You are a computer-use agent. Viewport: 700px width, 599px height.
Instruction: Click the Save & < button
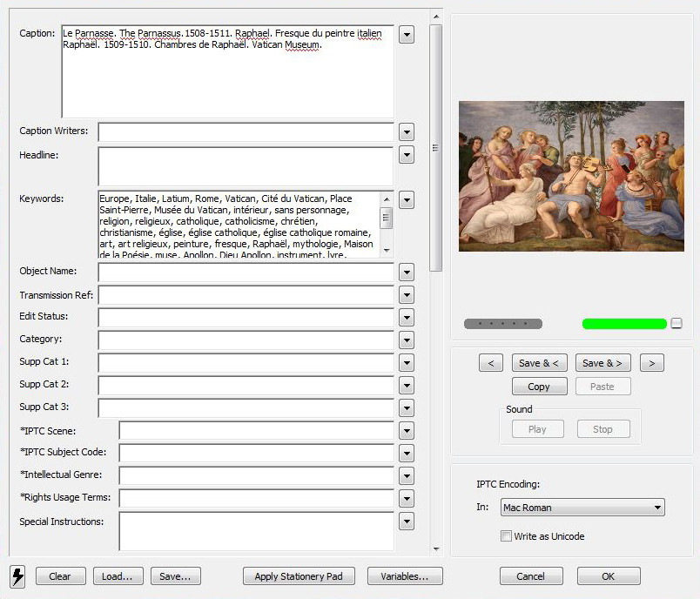tap(539, 363)
